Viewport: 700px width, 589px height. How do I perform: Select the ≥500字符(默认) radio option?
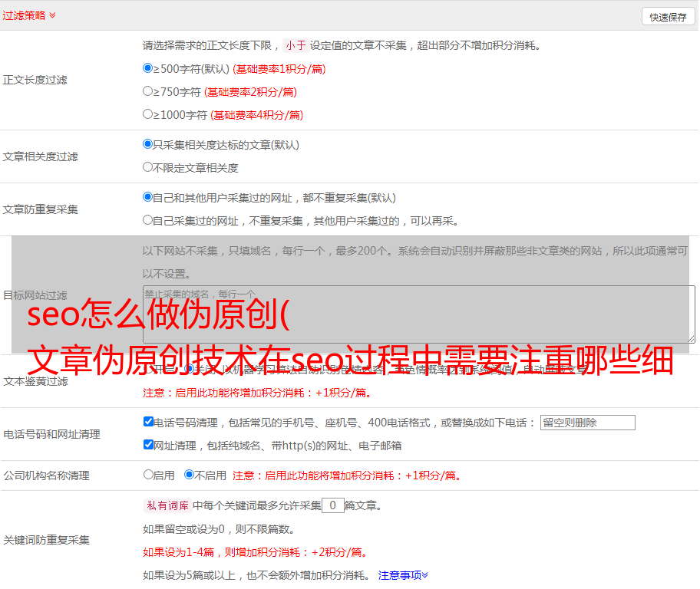click(x=147, y=68)
